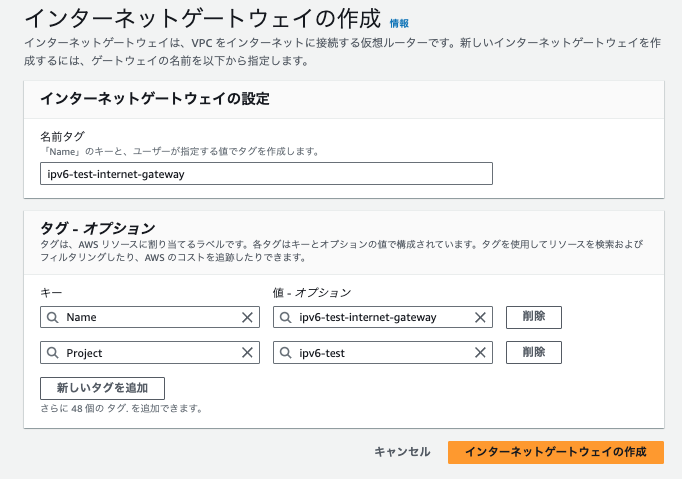Focus the Project key input
Screen dimensions: 682x479
click(x=150, y=352)
